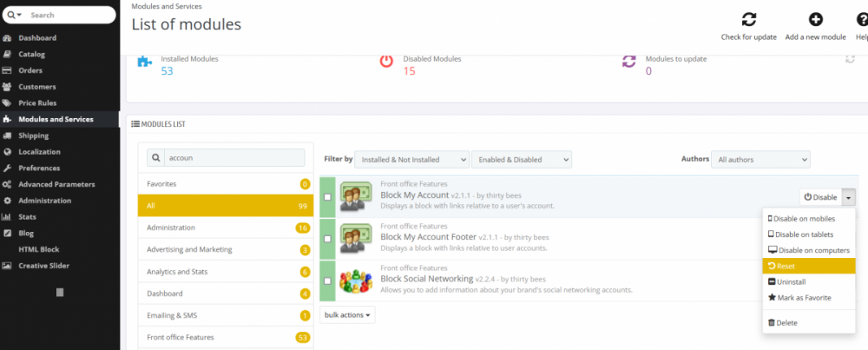Click the Add a new module plus icon
This screenshot has width=868, height=350.
815,20
